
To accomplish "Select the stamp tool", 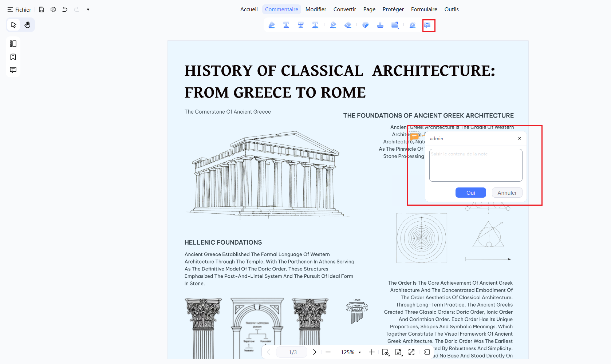I will point(380,25).
